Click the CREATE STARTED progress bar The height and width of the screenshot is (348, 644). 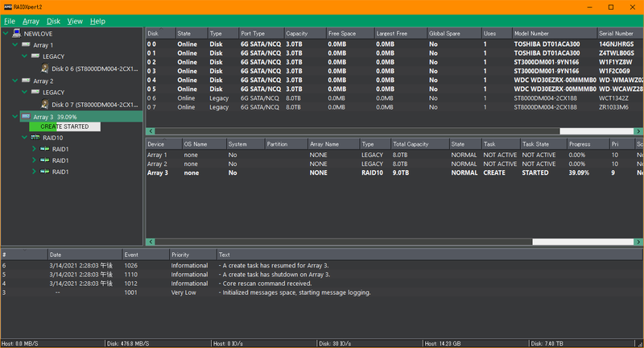click(x=64, y=126)
